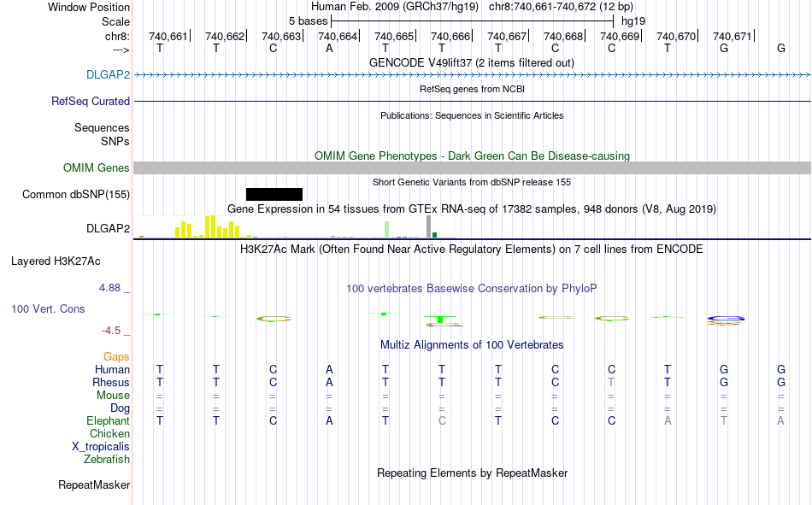Image resolution: width=812 pixels, height=505 pixels.
Task: Click the 740,661 ruler position
Action: 168,36
